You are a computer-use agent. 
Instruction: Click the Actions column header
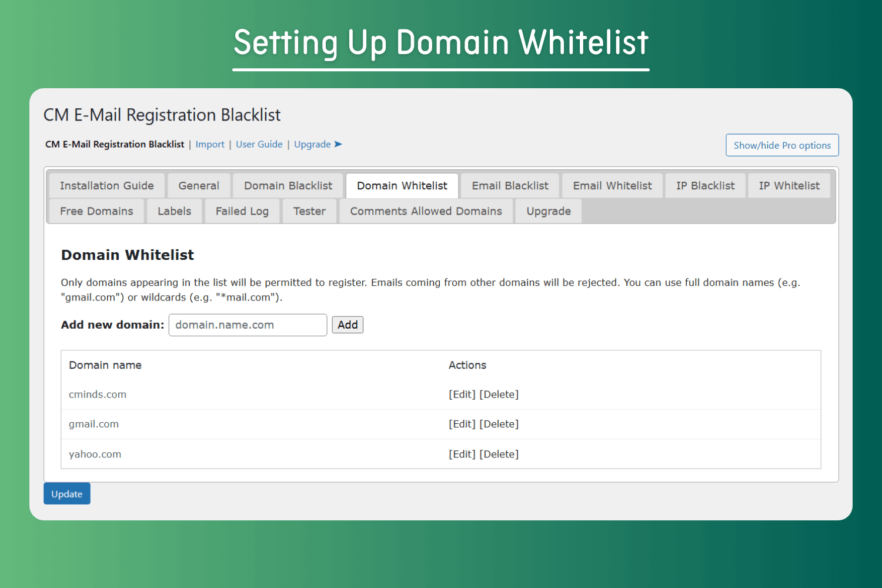[467, 365]
